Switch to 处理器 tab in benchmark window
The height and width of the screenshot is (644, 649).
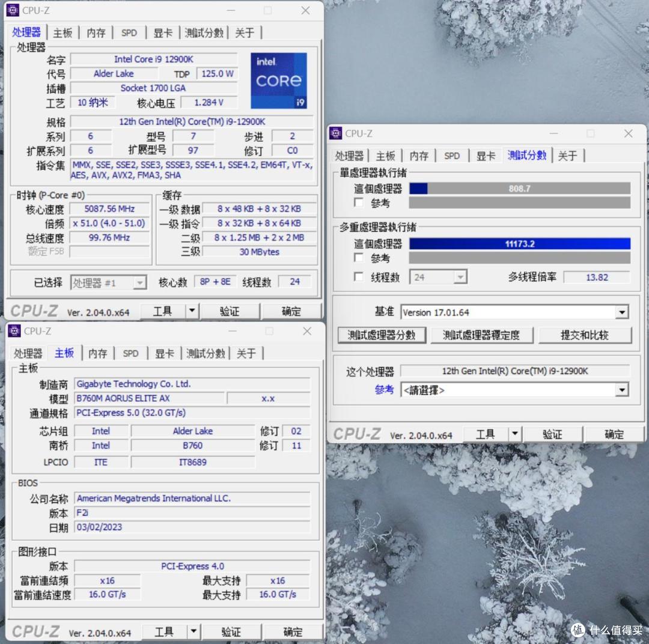(x=349, y=156)
